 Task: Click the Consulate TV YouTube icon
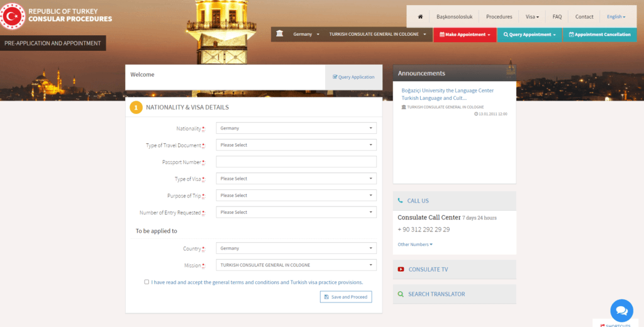[x=401, y=270]
